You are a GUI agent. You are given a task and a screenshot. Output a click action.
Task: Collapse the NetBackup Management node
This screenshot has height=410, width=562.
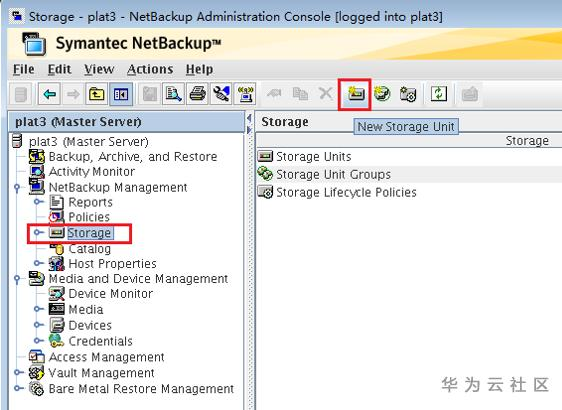17,187
